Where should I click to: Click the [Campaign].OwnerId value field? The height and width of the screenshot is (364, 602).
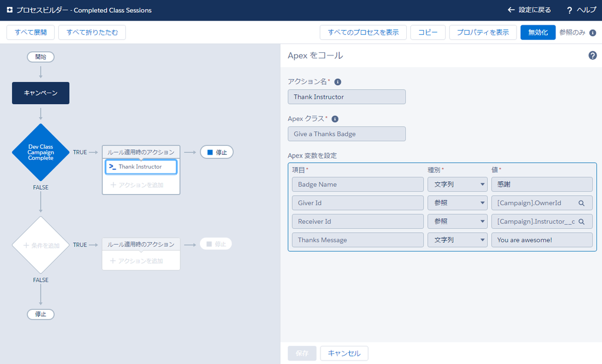pos(541,203)
